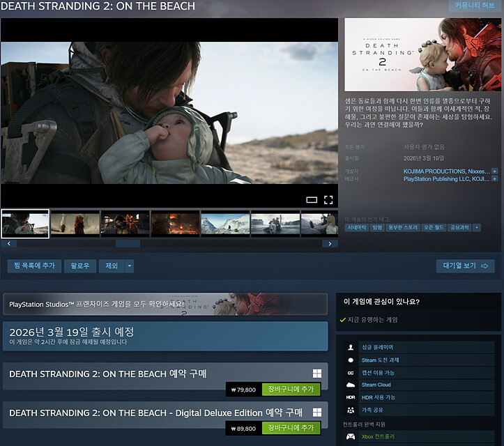Click the release date 2026년 3월 19일 value
The width and height of the screenshot is (504, 446).
424,158
